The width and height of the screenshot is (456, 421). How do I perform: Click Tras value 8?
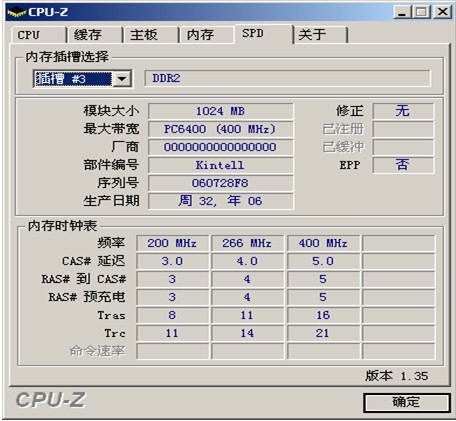(172, 315)
